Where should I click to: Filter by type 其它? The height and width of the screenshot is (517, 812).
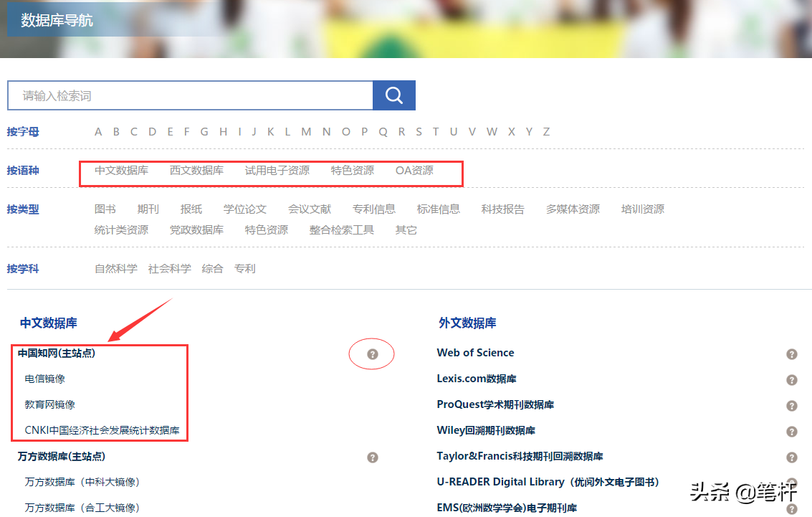click(x=406, y=230)
